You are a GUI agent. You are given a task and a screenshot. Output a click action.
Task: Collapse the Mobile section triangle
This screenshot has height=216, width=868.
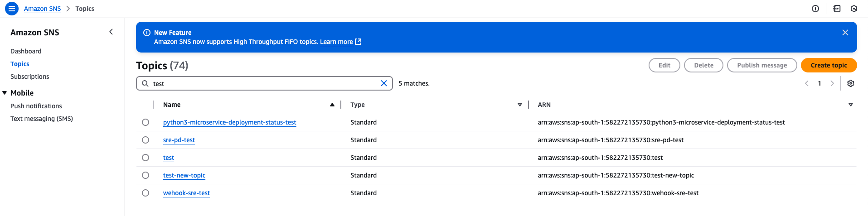click(x=5, y=93)
